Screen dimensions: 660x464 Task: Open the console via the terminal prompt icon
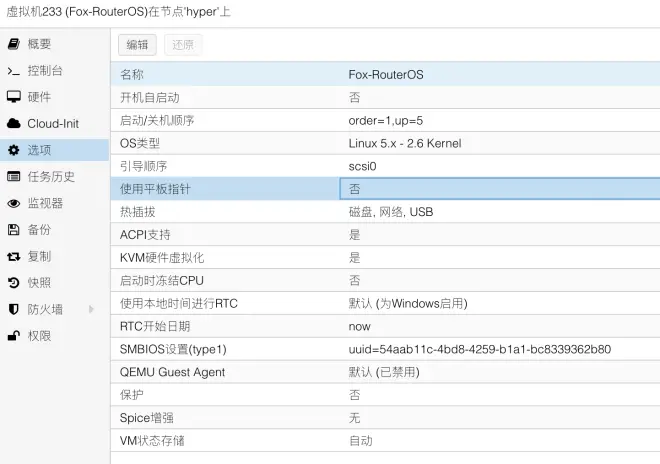[13, 71]
